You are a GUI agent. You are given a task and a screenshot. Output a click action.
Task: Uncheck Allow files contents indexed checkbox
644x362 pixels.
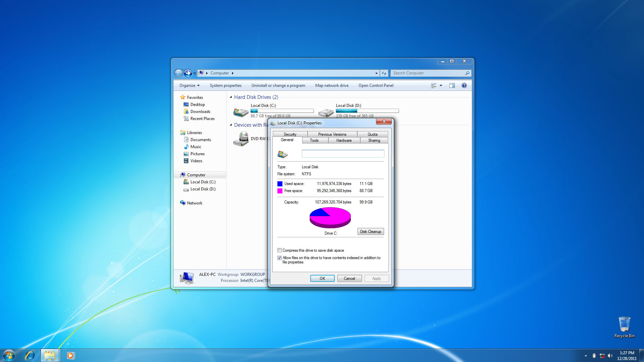coord(279,258)
